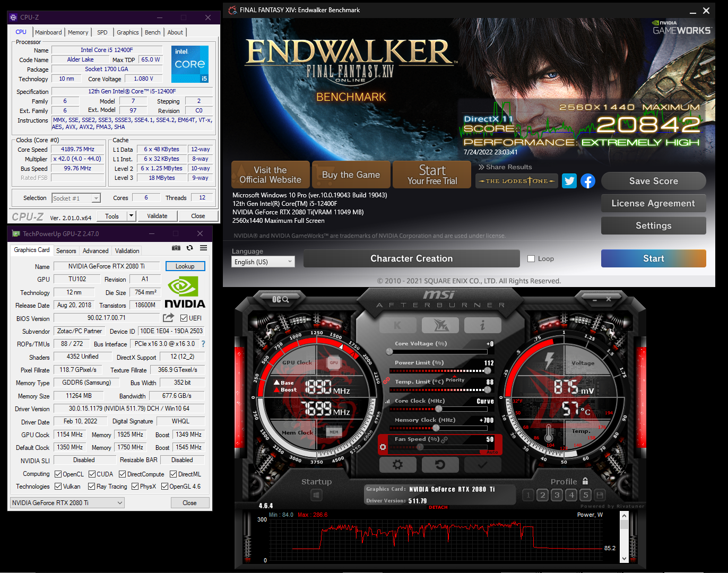728x573 pixels.
Task: Open the GPU selection dropdown in GPU-Z
Action: pyautogui.click(x=67, y=503)
